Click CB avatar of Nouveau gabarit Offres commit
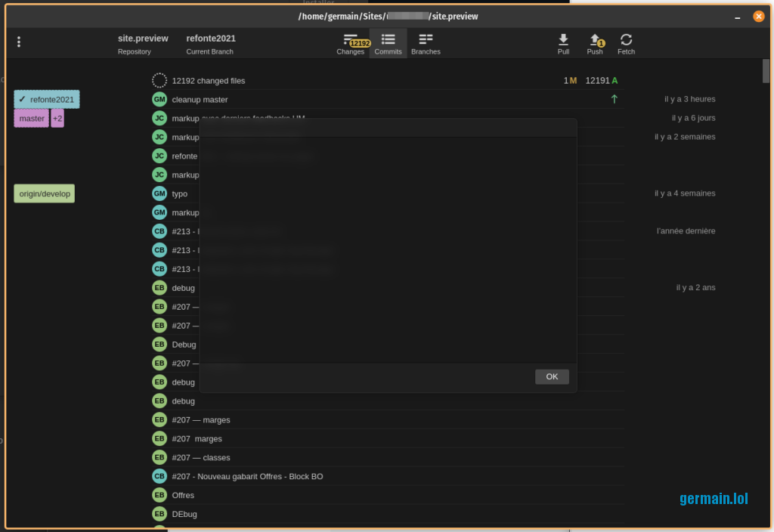Image resolution: width=774 pixels, height=532 pixels. click(159, 476)
